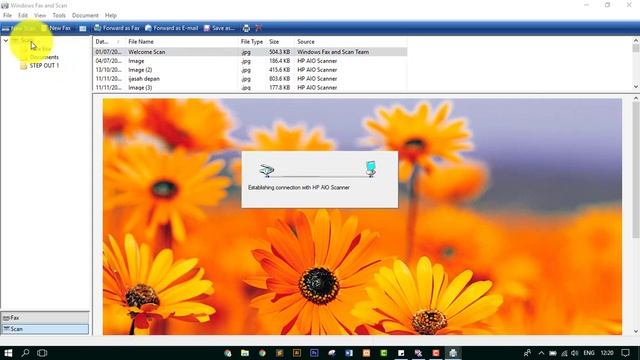Image resolution: width=640 pixels, height=360 pixels.
Task: Open the Edit menu
Action: [x=23, y=16]
